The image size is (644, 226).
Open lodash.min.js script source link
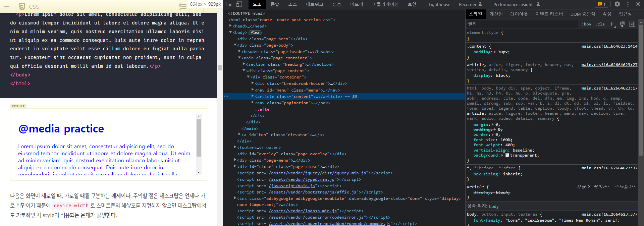click(x=303, y=211)
